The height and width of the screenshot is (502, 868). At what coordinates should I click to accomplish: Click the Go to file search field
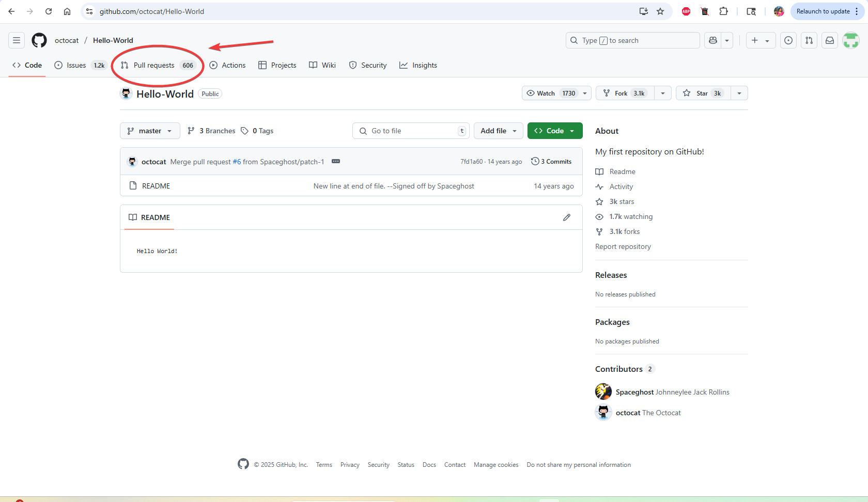[x=411, y=131]
